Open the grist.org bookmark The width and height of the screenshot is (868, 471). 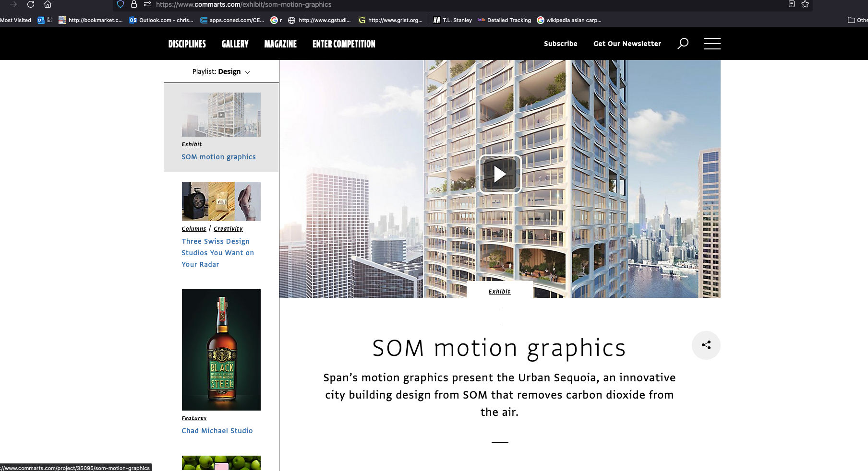tap(390, 20)
